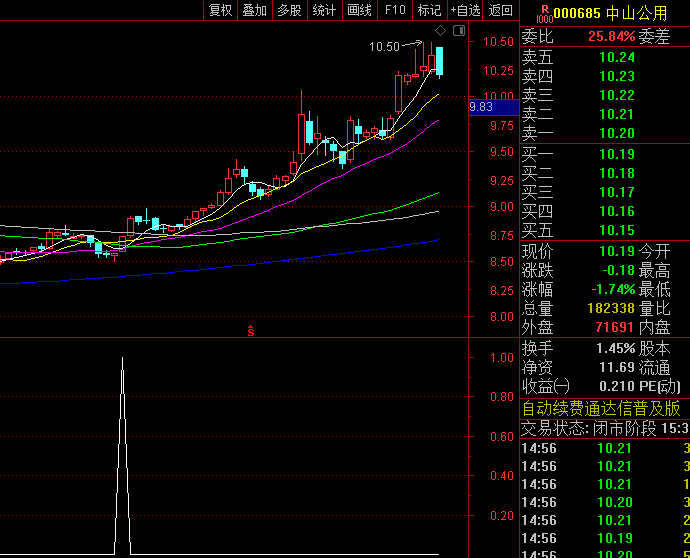This screenshot has width=690, height=558.
Task: Click the white indicator spike peak
Action: pos(122,360)
